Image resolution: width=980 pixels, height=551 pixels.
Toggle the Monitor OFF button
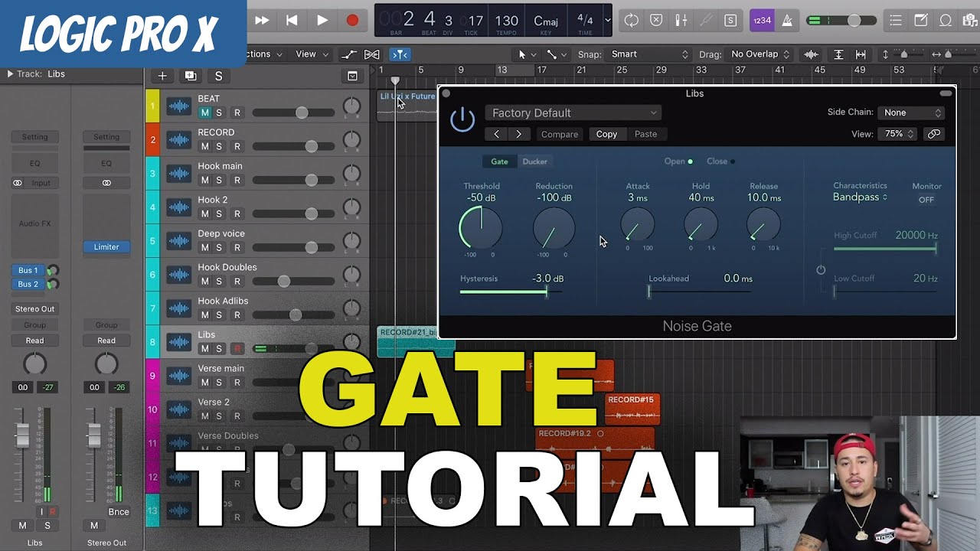[x=926, y=200]
